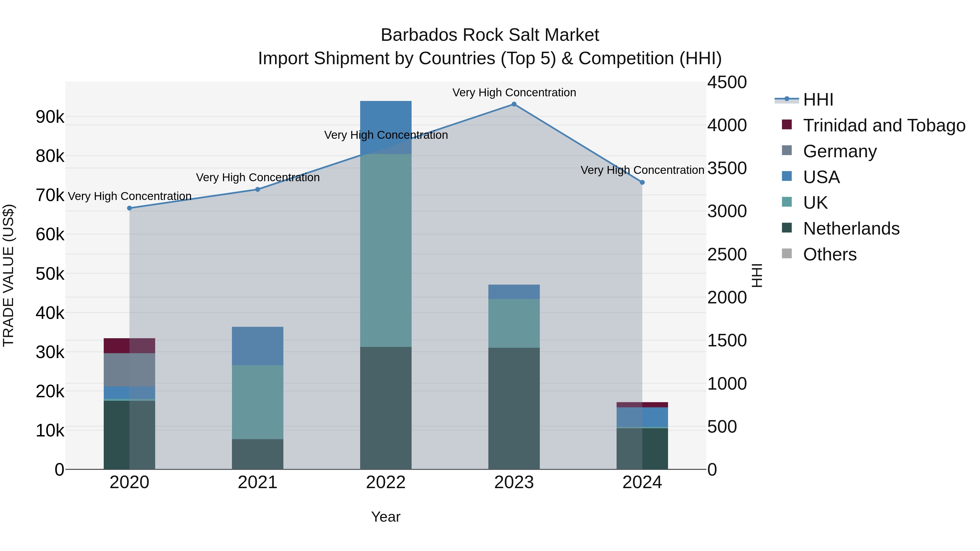Click the Netherlands dark green swatch
980x551 pixels.
point(787,227)
